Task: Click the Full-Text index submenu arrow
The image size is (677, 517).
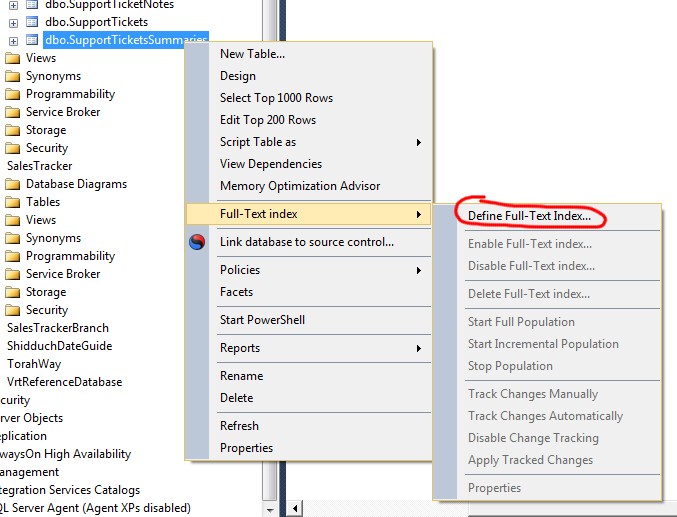Action: pyautogui.click(x=418, y=214)
